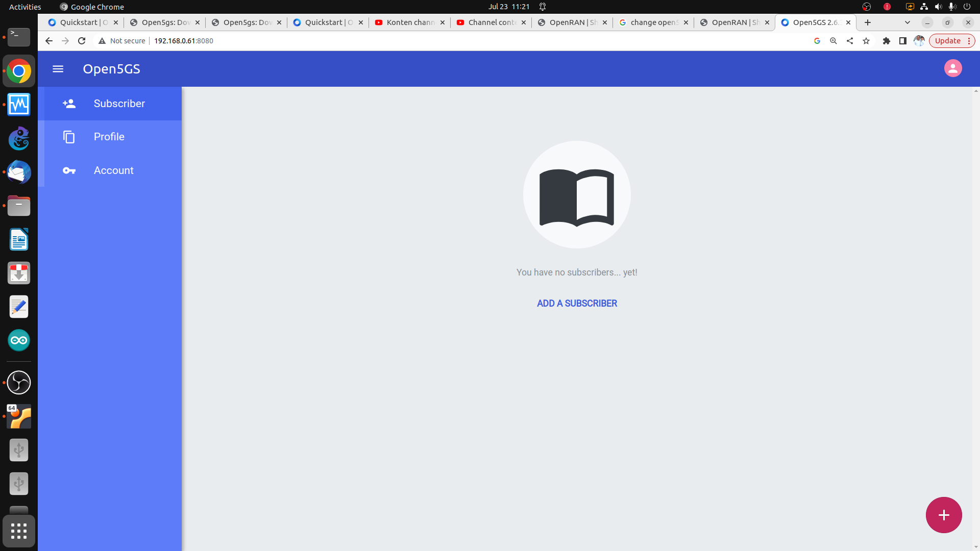Open the Profile section in sidebar
This screenshot has width=980, height=551.
point(110,137)
